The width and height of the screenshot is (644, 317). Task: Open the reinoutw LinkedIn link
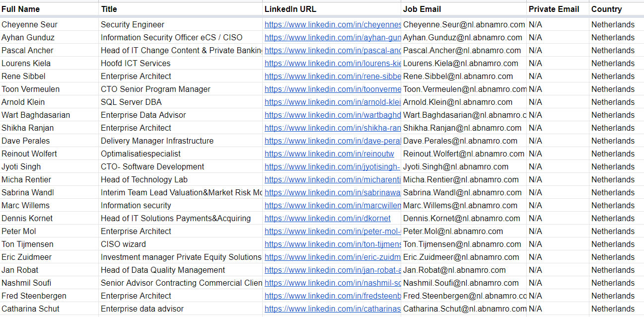pos(329,154)
